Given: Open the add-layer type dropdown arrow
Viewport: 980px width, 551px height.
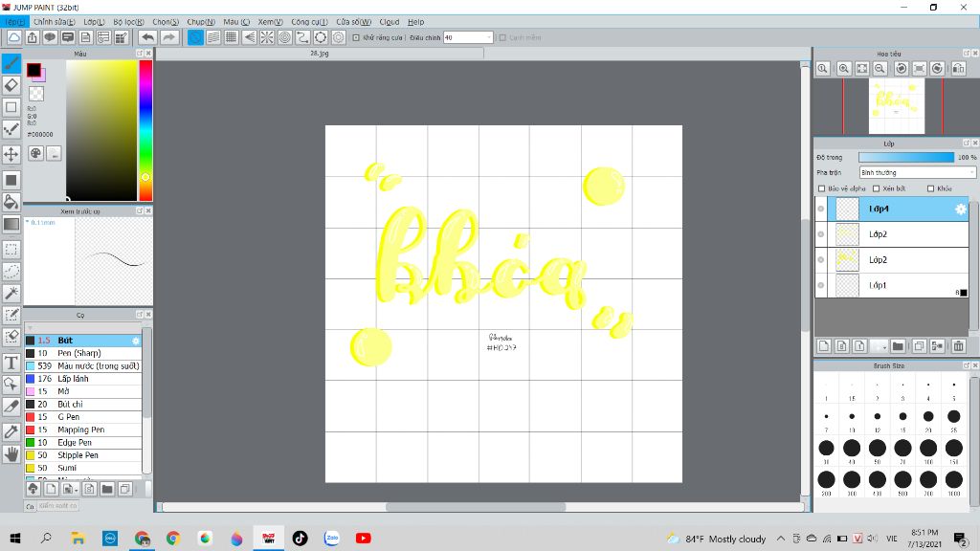Looking at the screenshot, I should [884, 345].
